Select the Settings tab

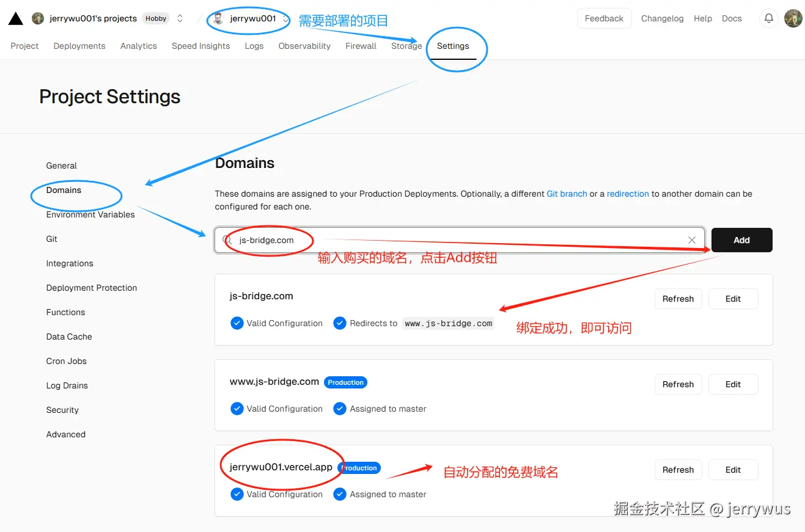point(453,46)
